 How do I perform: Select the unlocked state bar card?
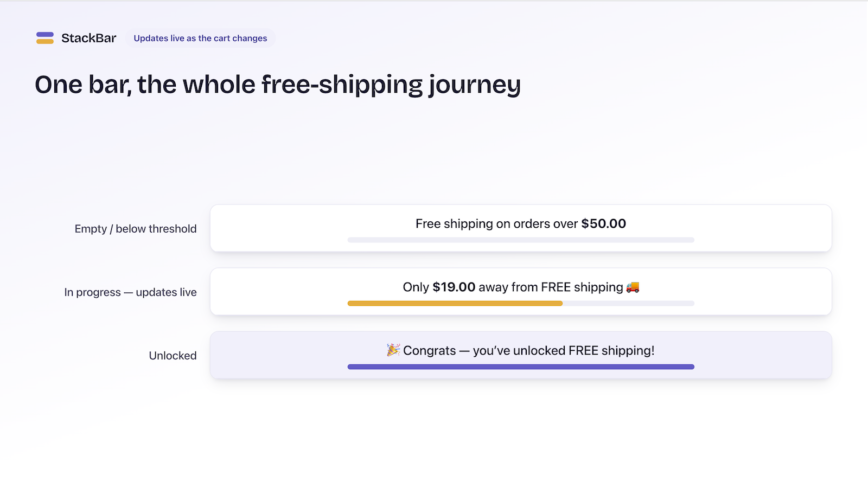[x=521, y=355]
